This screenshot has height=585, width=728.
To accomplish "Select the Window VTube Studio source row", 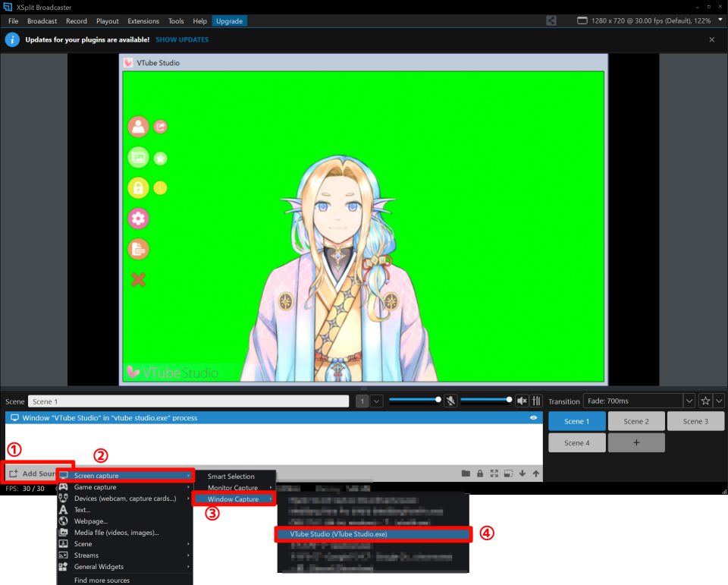I will coord(274,418).
